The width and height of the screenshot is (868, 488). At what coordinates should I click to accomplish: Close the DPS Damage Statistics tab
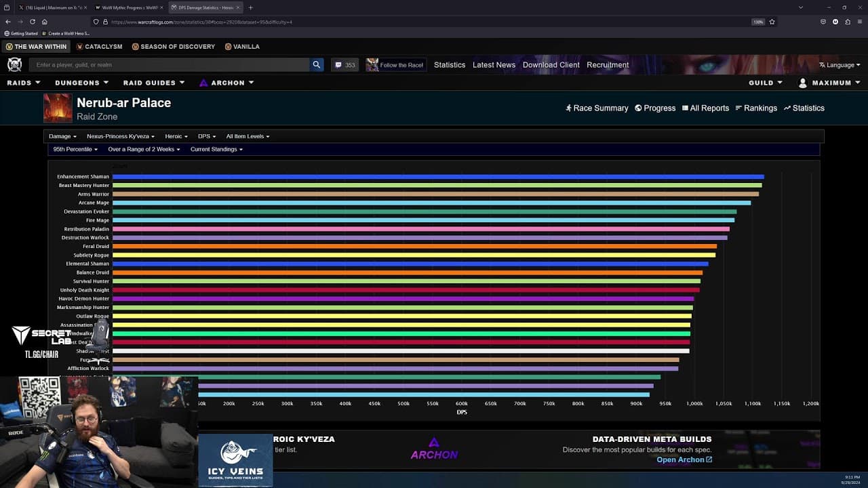point(238,7)
